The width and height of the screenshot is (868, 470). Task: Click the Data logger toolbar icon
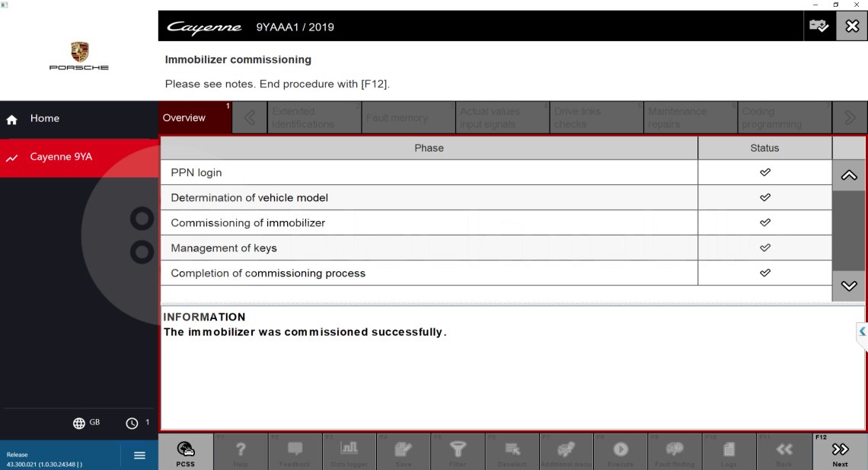(349, 452)
